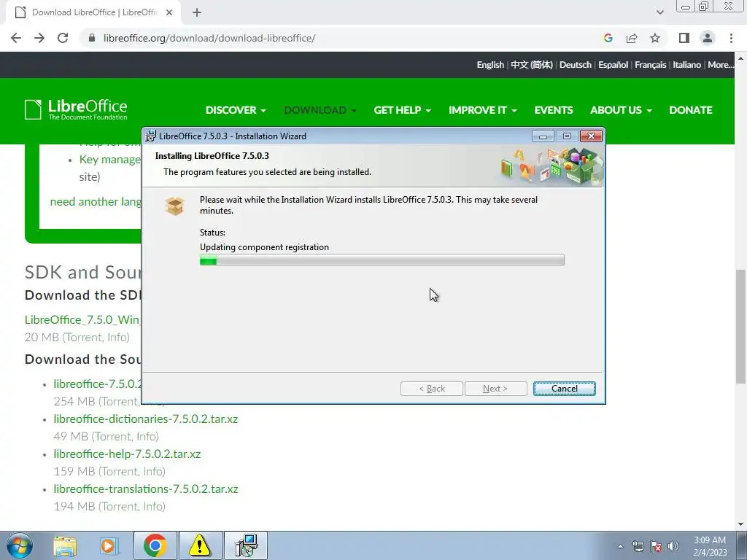Open libreoffice-dictionaries-7.5.0.2.tar.xz link

[146, 419]
